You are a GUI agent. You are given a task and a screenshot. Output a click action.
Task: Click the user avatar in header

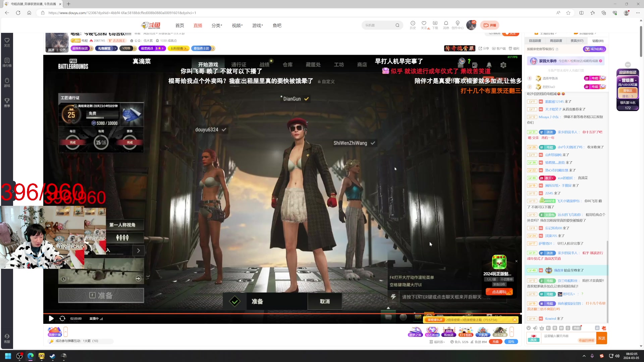471,25
